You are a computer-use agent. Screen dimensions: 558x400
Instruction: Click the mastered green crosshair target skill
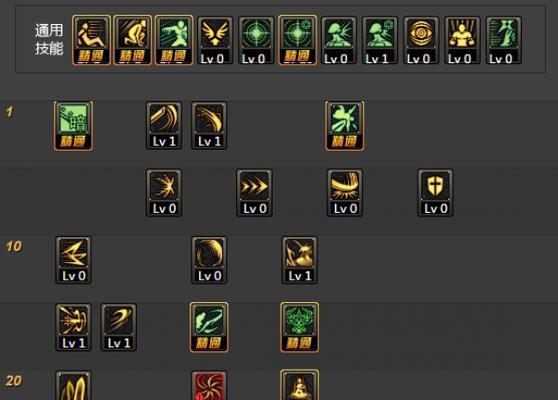298,40
